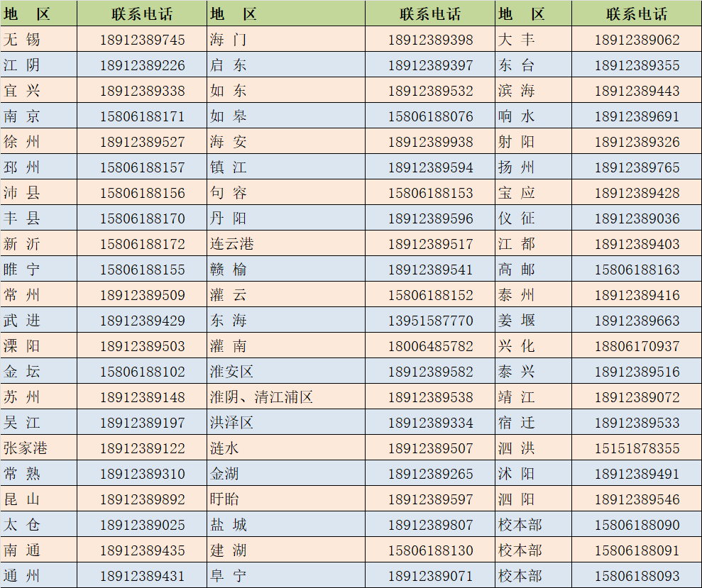This screenshot has height=588, width=702.
Task: Select the 张家港 region cell
Action: tap(26, 448)
